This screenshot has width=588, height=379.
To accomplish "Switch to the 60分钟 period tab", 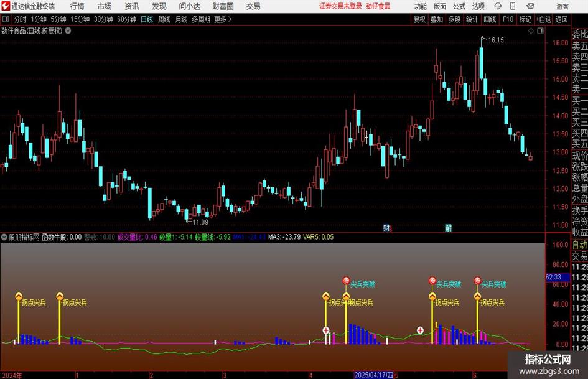I will pyautogui.click(x=126, y=19).
